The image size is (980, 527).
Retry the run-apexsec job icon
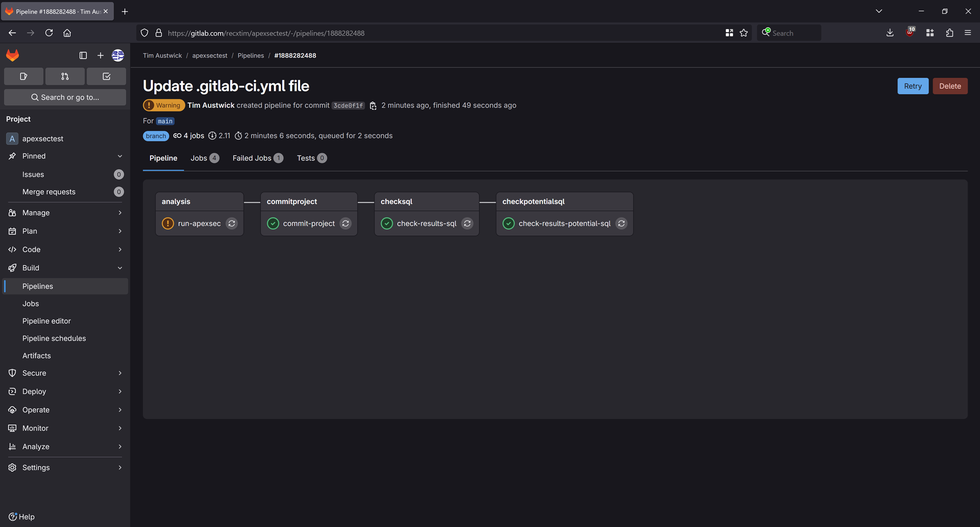(232, 224)
